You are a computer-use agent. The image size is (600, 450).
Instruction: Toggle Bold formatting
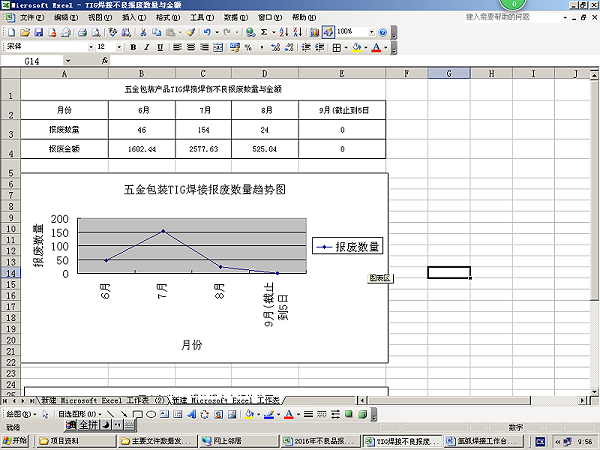point(132,47)
